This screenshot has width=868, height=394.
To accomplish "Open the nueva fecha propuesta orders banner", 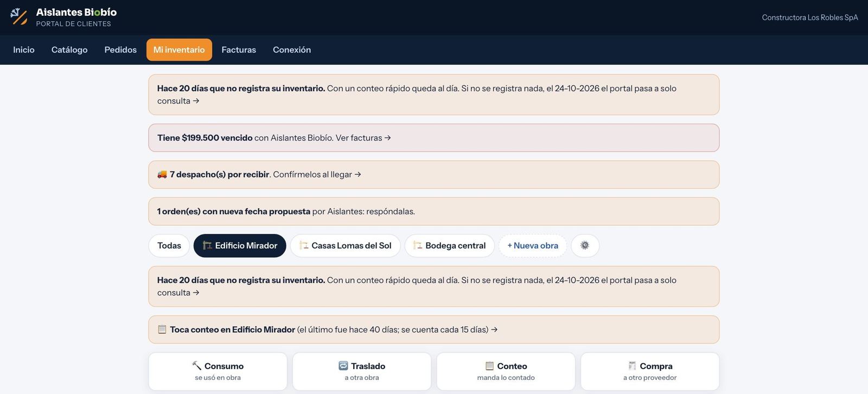I will pyautogui.click(x=434, y=211).
